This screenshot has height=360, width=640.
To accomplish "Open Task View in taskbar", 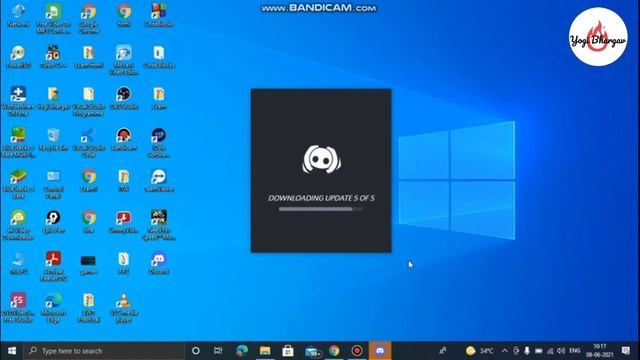I will (218, 351).
